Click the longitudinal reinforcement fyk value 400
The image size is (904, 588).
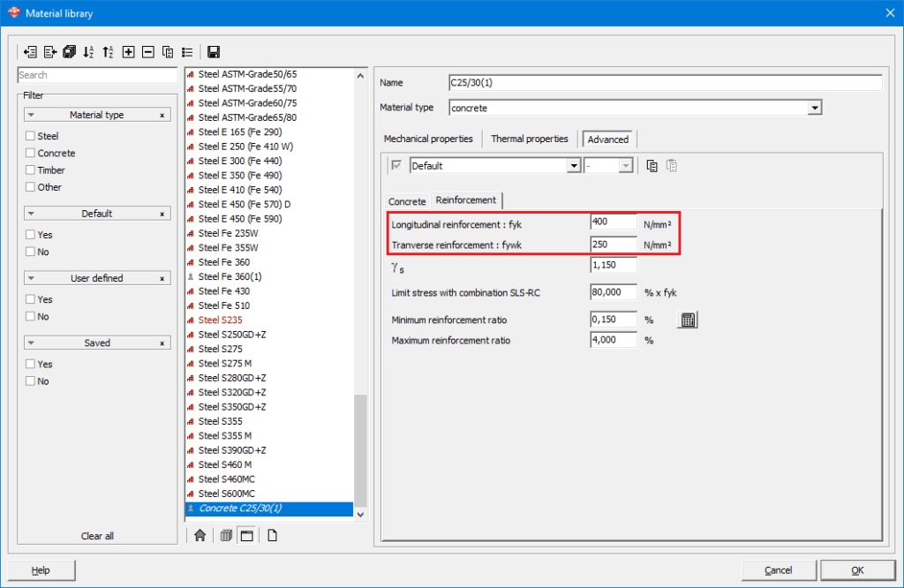coord(614,222)
